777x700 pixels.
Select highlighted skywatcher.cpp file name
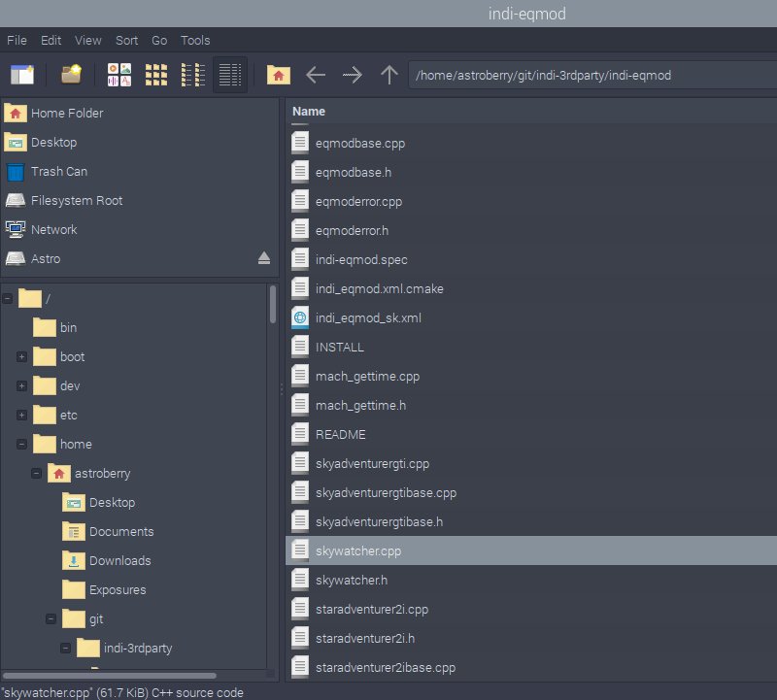358,550
